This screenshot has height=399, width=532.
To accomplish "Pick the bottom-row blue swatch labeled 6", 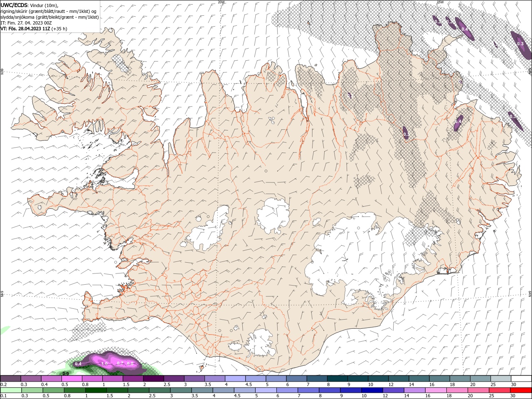I will point(287,390).
